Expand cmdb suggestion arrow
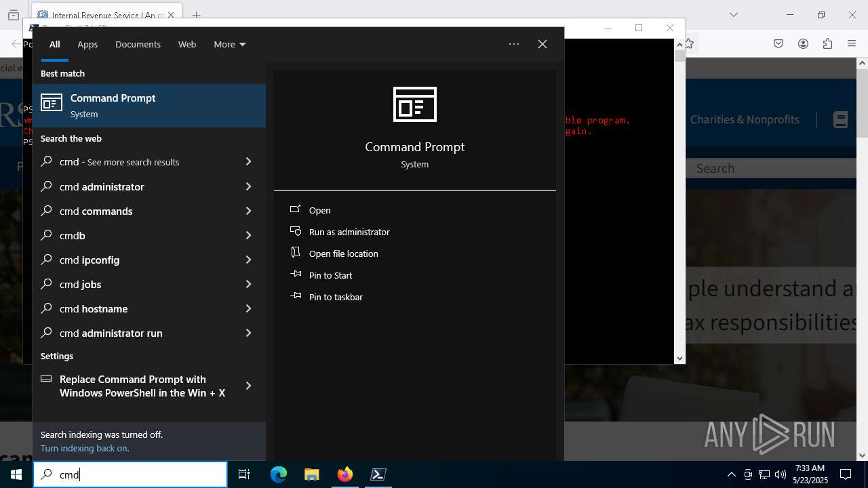The image size is (868, 488). coord(248,235)
